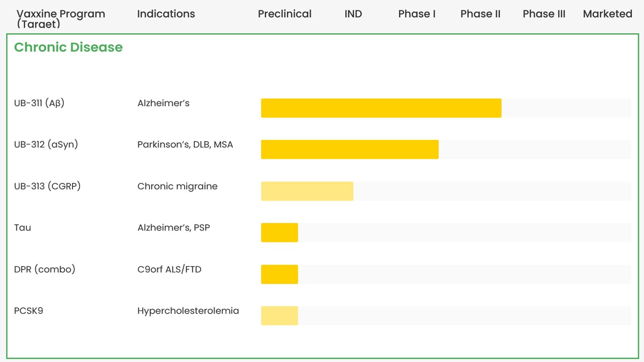Click the Chronic migraine indication text
Image resolution: width=644 pixels, height=362 pixels.
[x=178, y=186]
